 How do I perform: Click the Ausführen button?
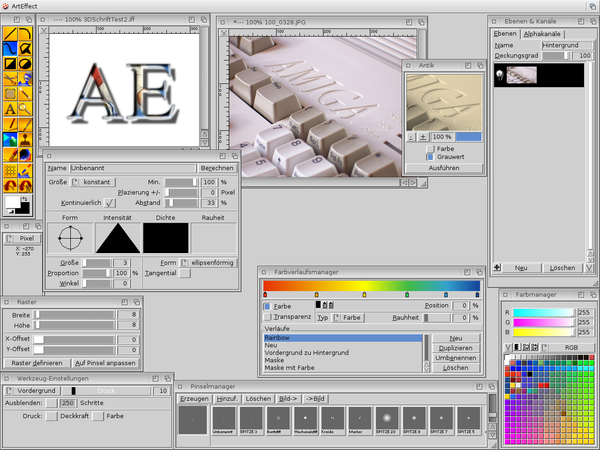click(443, 168)
